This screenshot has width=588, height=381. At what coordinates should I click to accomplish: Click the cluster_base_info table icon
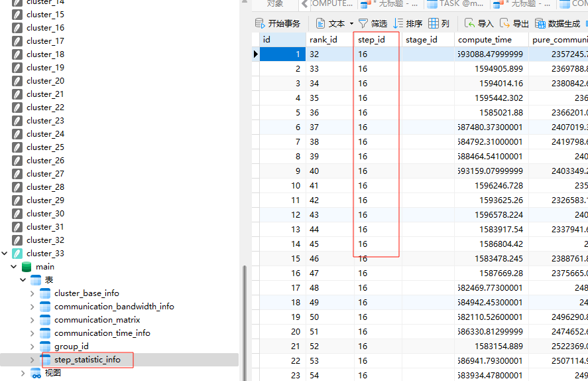(x=45, y=293)
